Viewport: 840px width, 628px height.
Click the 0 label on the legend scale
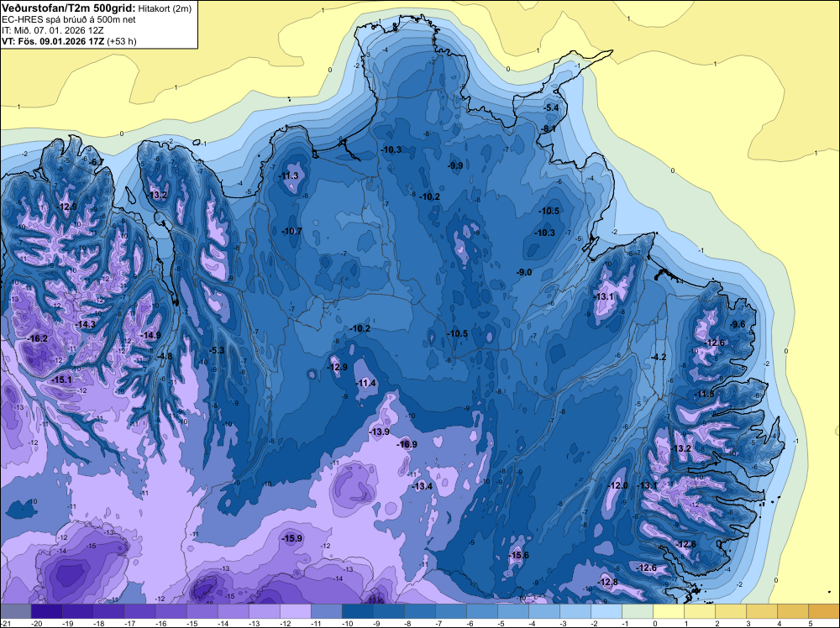click(x=655, y=623)
